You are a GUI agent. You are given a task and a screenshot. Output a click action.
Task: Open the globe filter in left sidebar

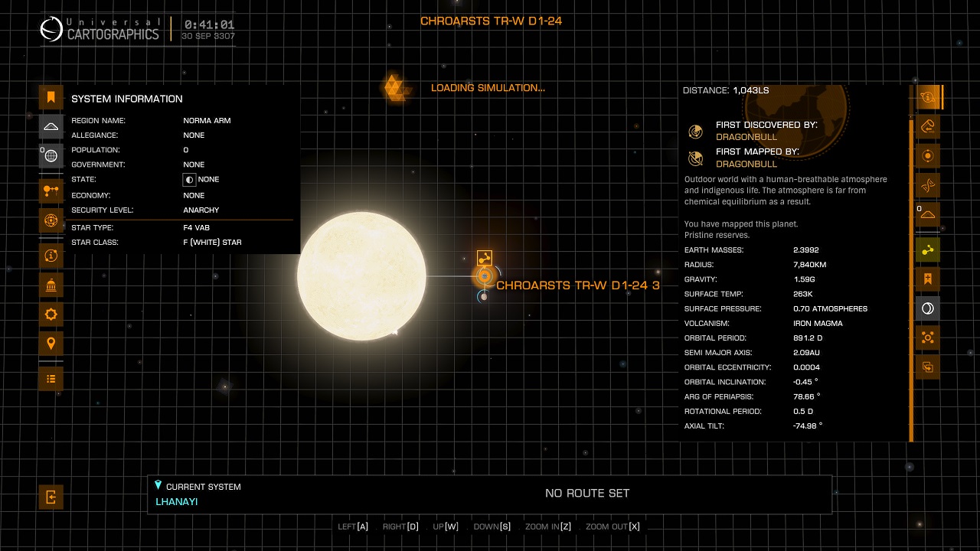[51, 156]
